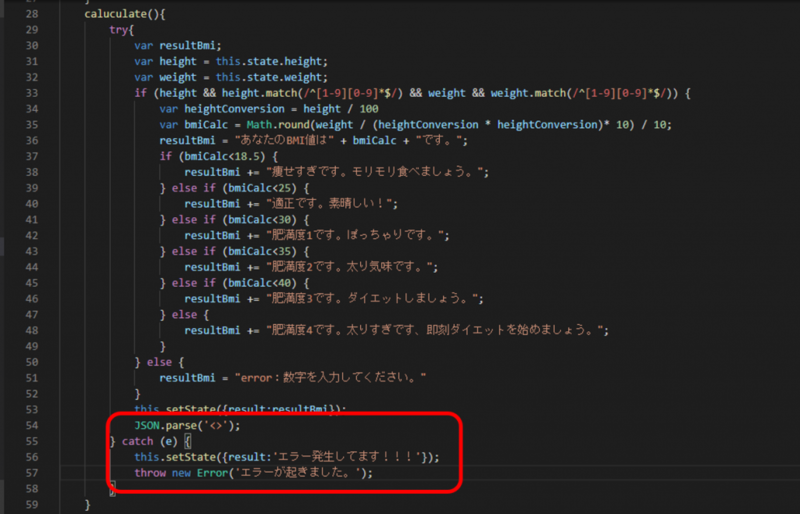Click the 'else if (bmiCalc<30)' branch

(240, 220)
